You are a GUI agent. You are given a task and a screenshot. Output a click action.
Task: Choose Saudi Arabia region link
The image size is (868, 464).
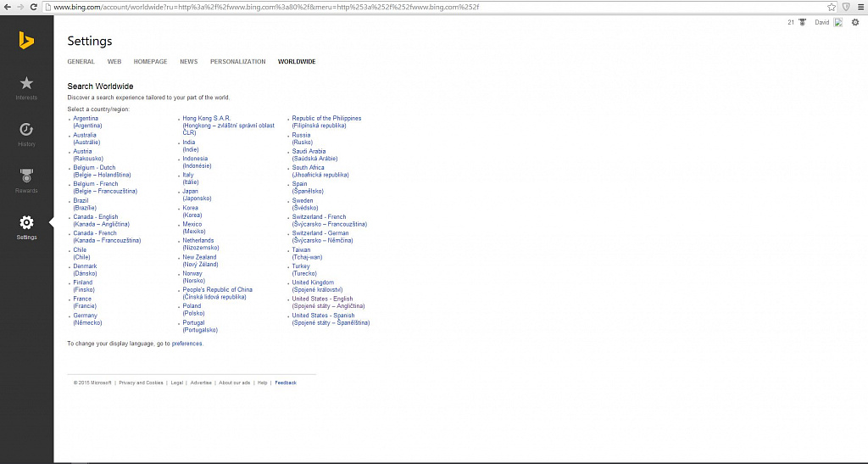(x=315, y=154)
